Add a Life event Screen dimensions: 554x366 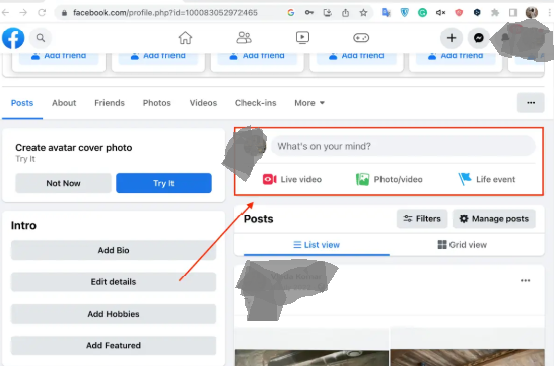click(x=487, y=179)
